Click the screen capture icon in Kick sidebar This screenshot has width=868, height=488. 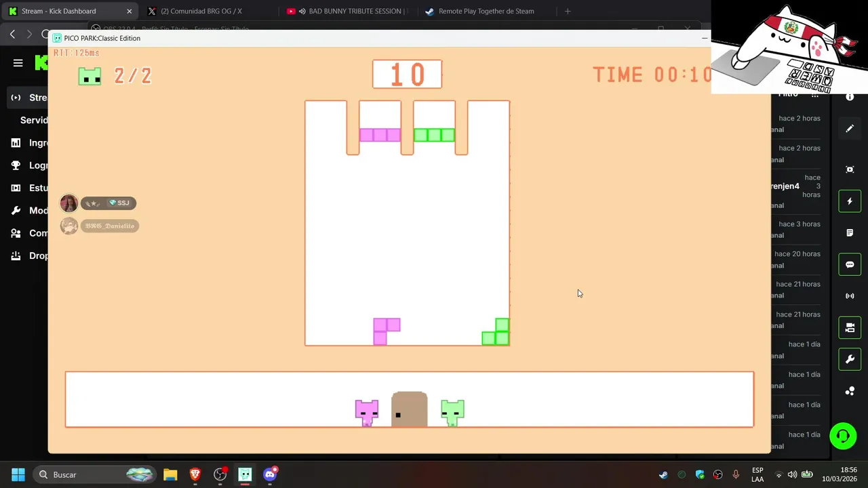pyautogui.click(x=850, y=169)
